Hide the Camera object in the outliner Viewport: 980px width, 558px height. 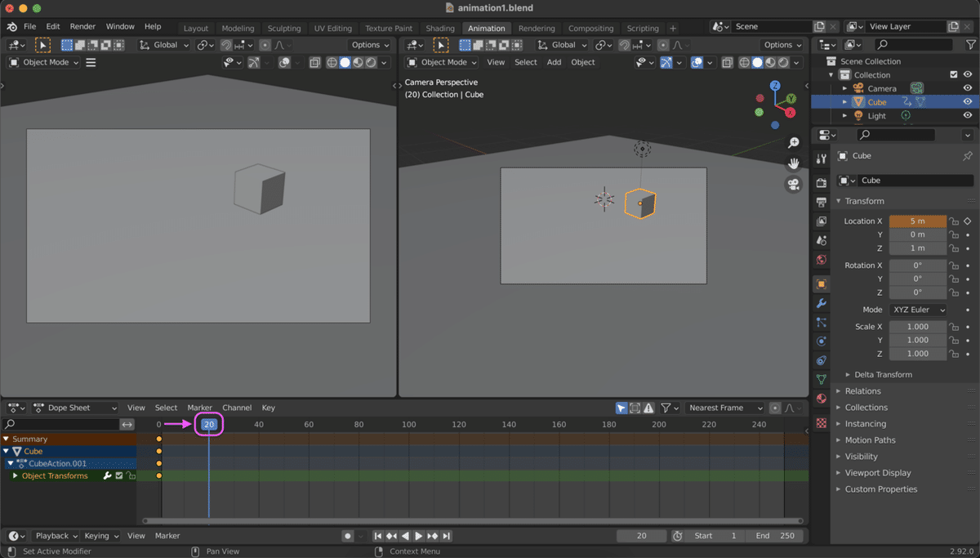(x=968, y=88)
